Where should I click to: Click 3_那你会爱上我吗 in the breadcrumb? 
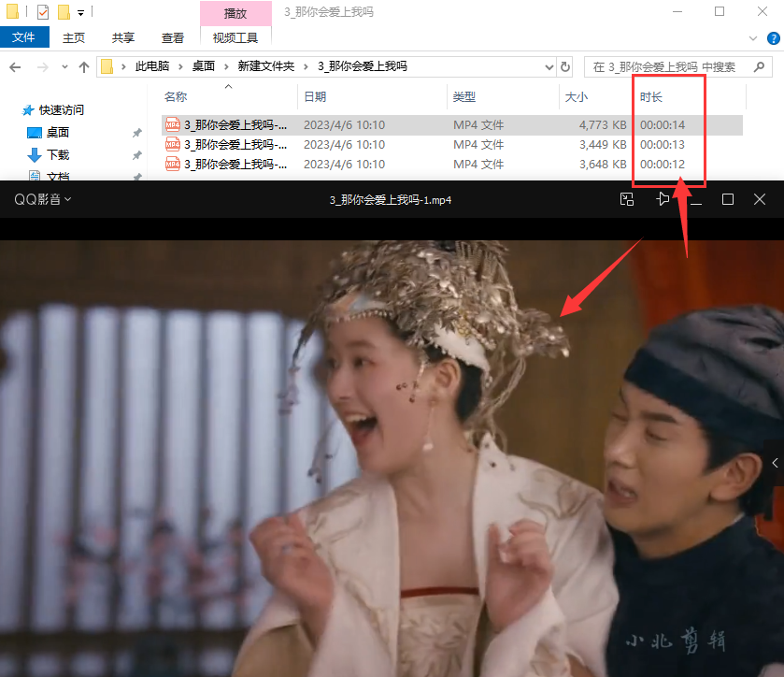(363, 66)
